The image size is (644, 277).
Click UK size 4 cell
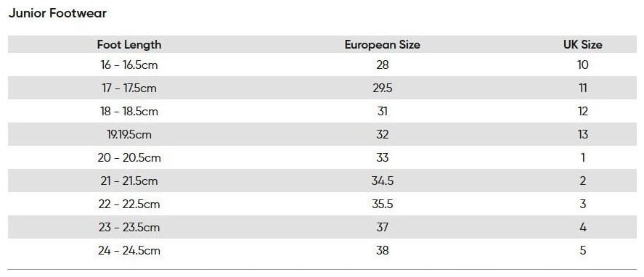coord(583,228)
